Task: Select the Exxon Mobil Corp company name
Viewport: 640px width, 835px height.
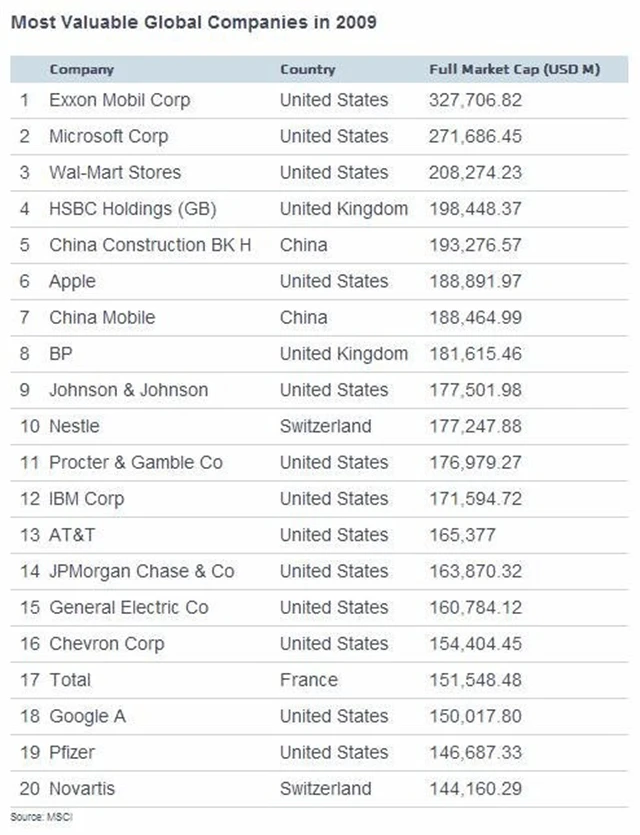Action: point(119,100)
